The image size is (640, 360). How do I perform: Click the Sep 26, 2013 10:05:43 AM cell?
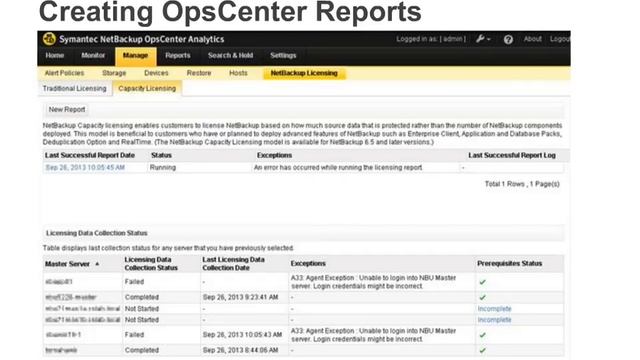242,335
